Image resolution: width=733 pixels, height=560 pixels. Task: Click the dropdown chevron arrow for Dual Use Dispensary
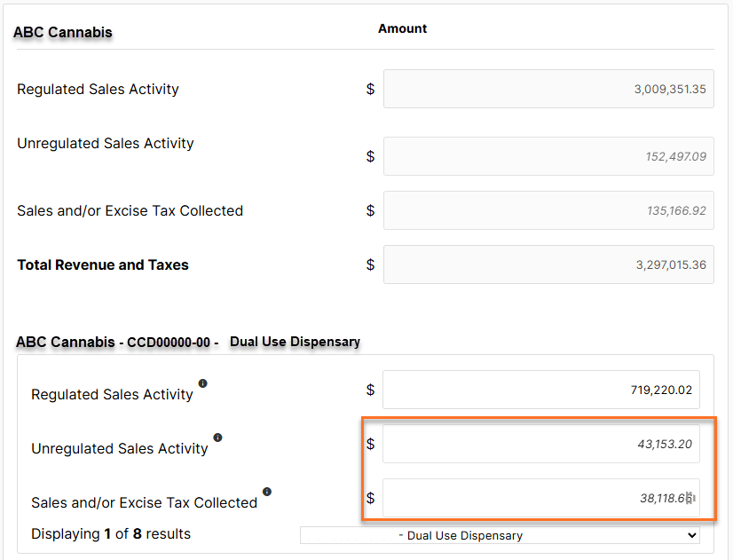pos(692,536)
